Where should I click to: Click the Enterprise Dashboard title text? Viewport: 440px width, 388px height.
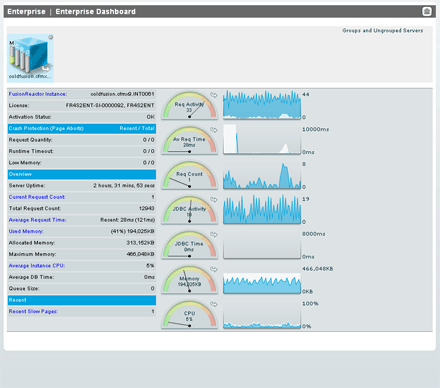[x=95, y=12]
